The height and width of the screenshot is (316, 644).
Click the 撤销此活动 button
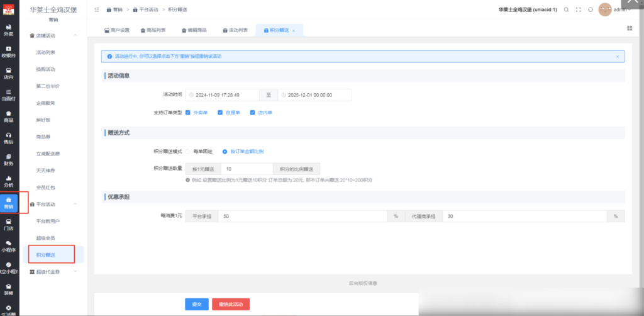[x=231, y=304]
